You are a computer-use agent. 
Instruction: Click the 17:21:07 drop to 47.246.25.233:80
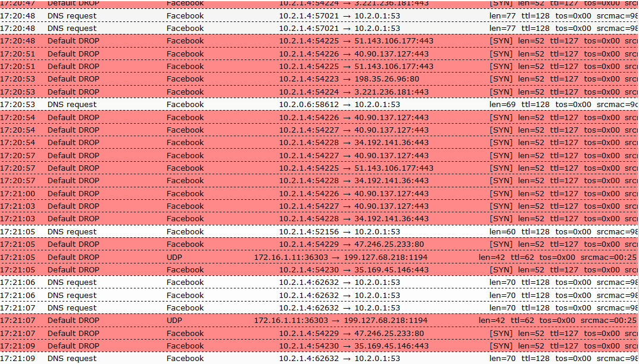(x=319, y=334)
